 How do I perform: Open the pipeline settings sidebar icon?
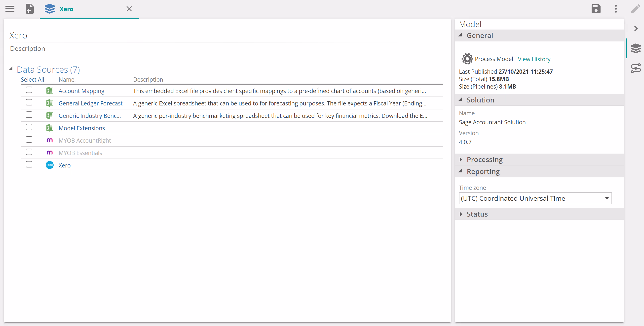click(635, 68)
